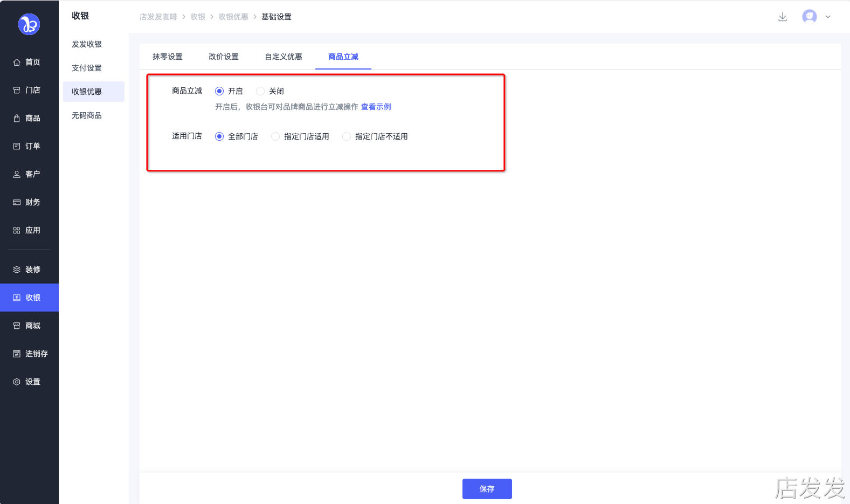This screenshot has height=504, width=850.
Task: Click the card icon beside 财务
Action: click(x=17, y=202)
